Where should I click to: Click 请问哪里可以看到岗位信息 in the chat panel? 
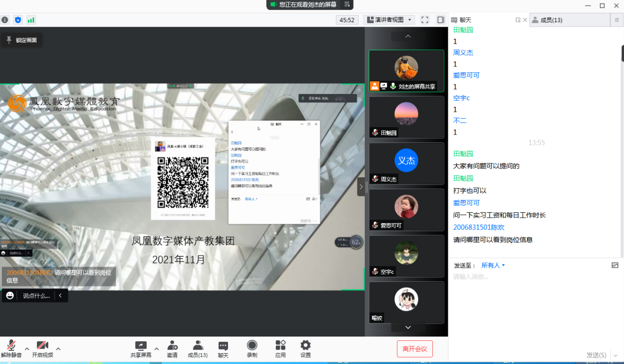coord(493,240)
